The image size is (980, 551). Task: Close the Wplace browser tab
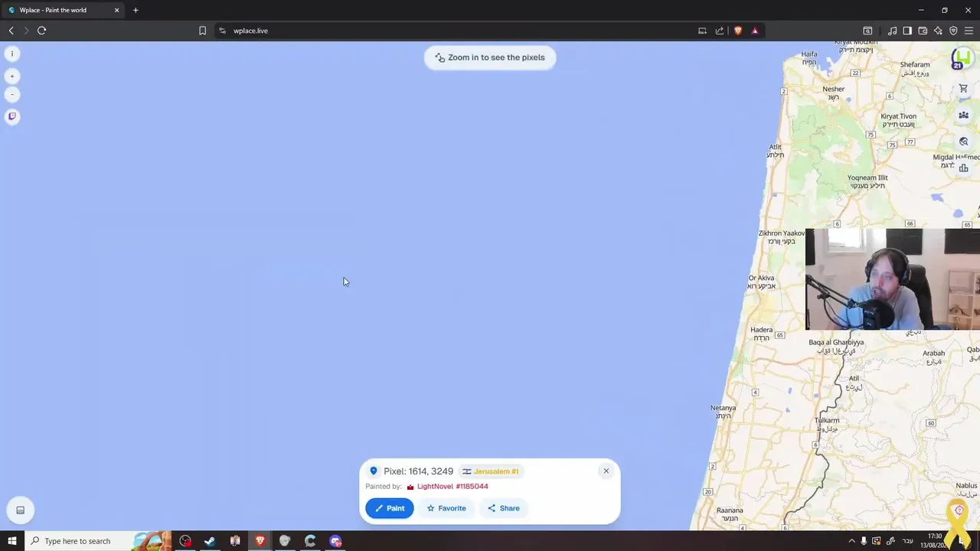pyautogui.click(x=116, y=10)
